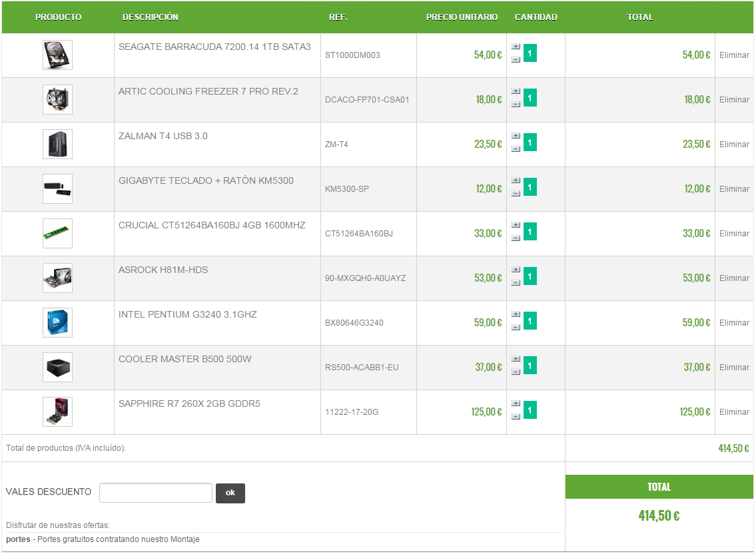The width and height of the screenshot is (756, 554).
Task: Click Eliminar for Intel Pentium G3240
Action: click(734, 322)
